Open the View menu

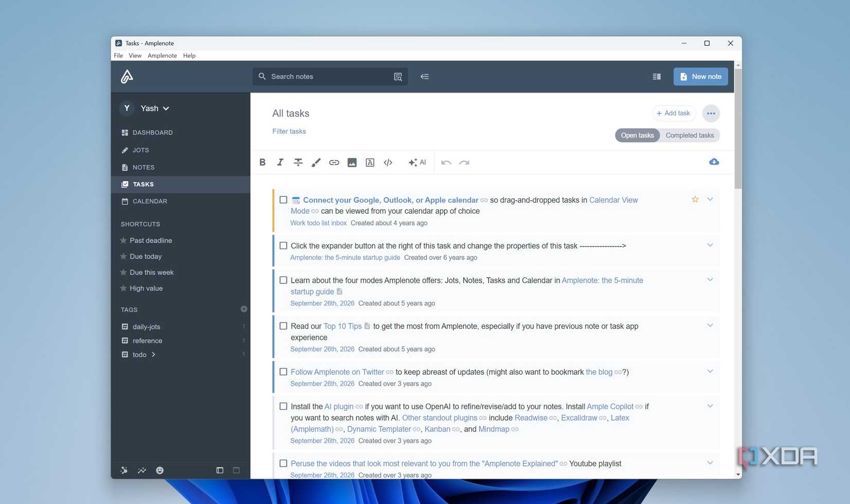coord(135,56)
